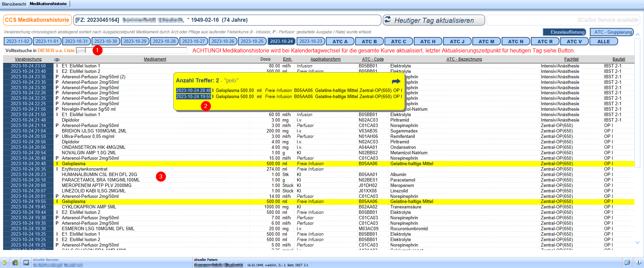Image resolution: width=644 pixels, height=268 pixels.
Task: Click into the Volltextsuche field containing gelo
Action: (x=131, y=50)
